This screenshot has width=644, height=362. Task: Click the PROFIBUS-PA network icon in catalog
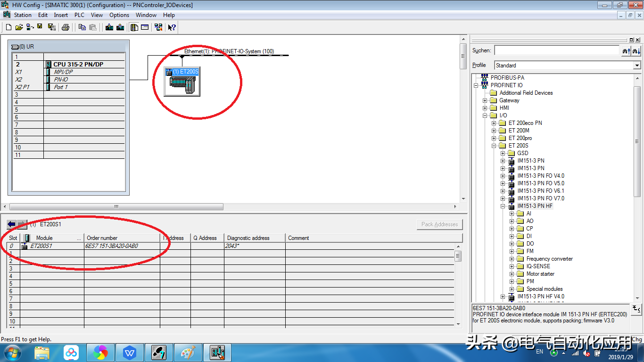tap(484, 78)
